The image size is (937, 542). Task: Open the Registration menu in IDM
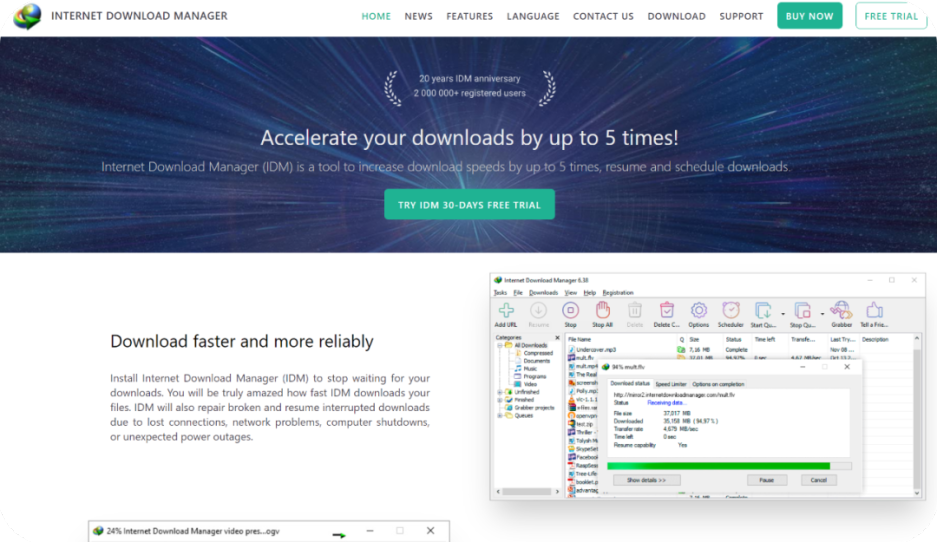tap(618, 293)
